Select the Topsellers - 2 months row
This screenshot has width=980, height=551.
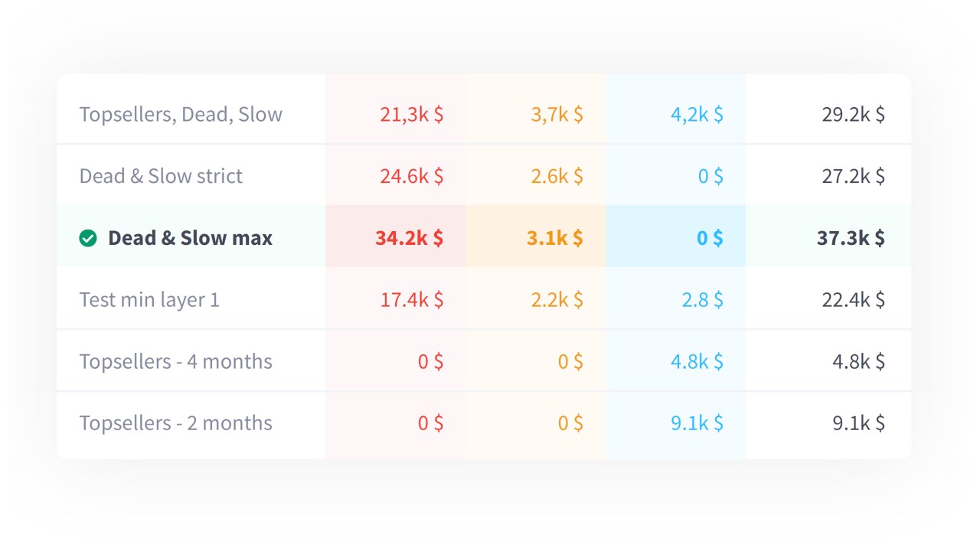[x=175, y=422]
